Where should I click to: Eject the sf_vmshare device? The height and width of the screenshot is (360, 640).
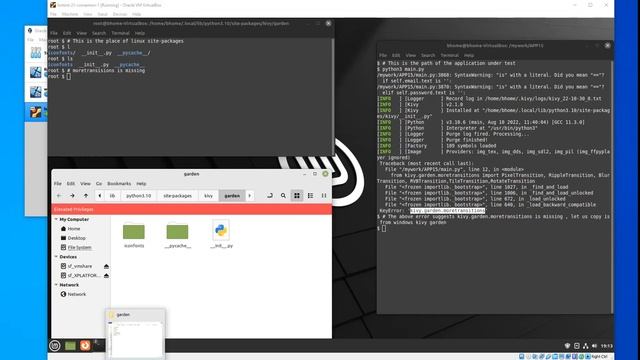coord(106,267)
